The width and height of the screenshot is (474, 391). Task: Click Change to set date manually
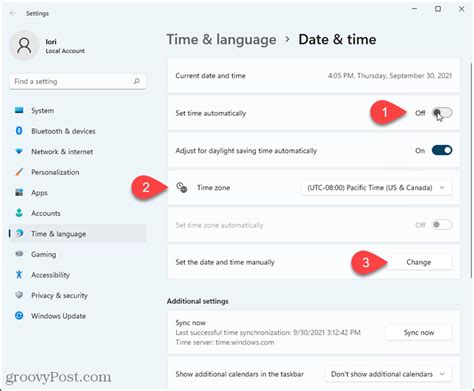coord(419,262)
